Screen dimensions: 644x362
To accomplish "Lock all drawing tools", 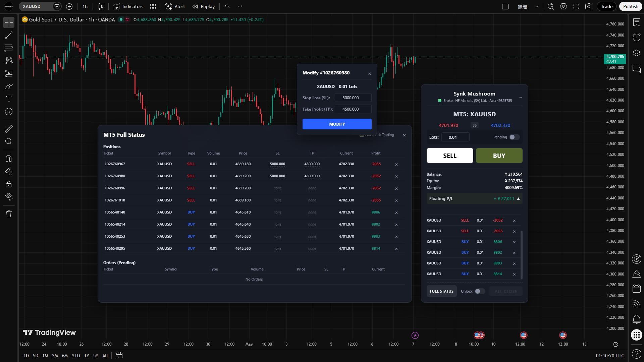I will (9, 184).
